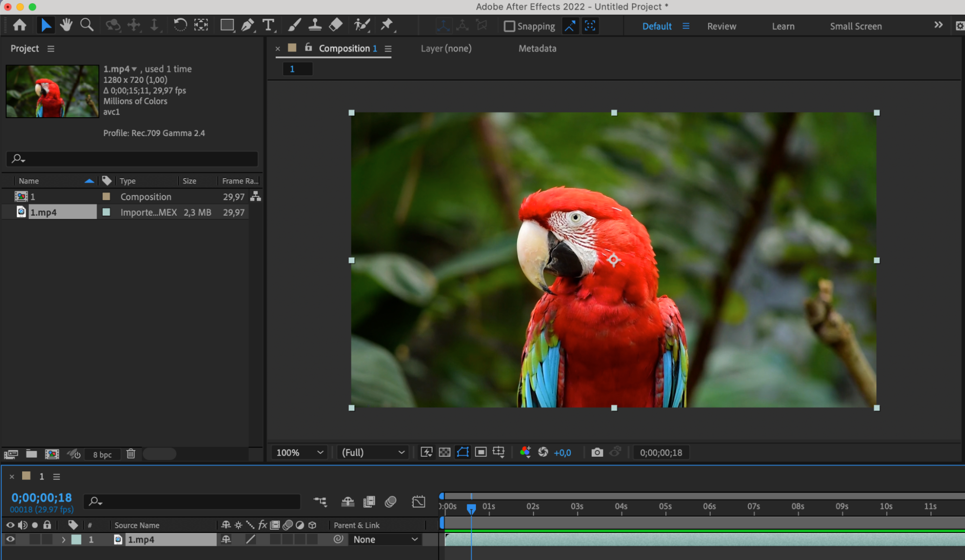Screen dimensions: 965x560
Task: Select the Puppet Pin tool
Action: 387,25
